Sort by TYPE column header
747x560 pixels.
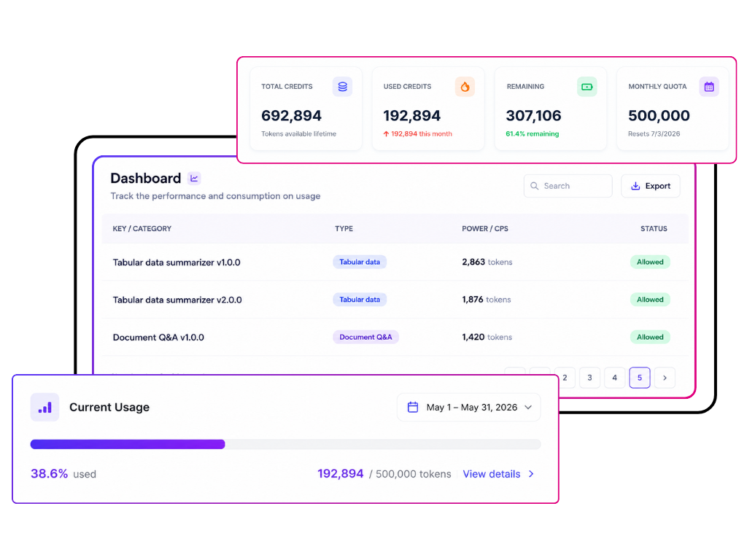(x=344, y=228)
